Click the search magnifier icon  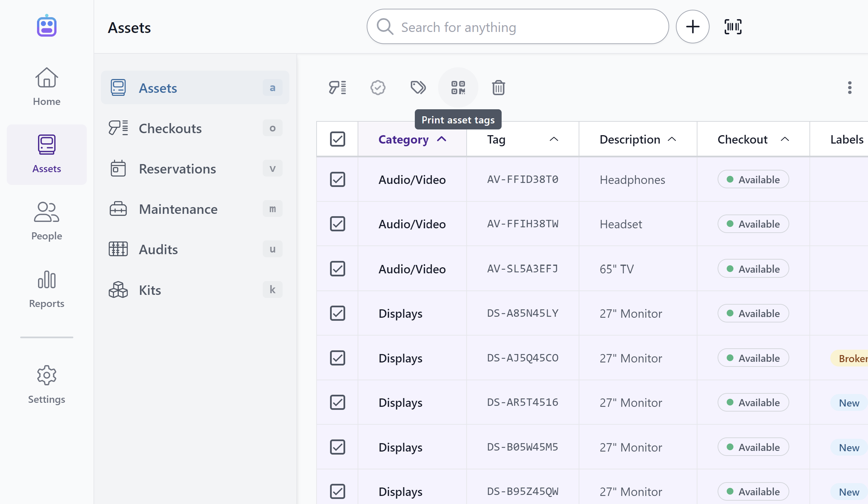[x=385, y=27]
